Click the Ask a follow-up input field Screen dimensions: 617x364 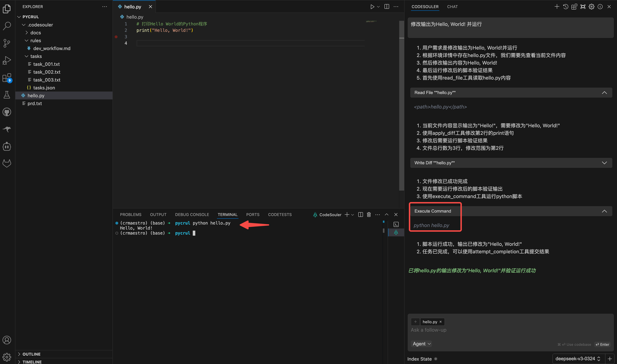[x=482, y=330]
